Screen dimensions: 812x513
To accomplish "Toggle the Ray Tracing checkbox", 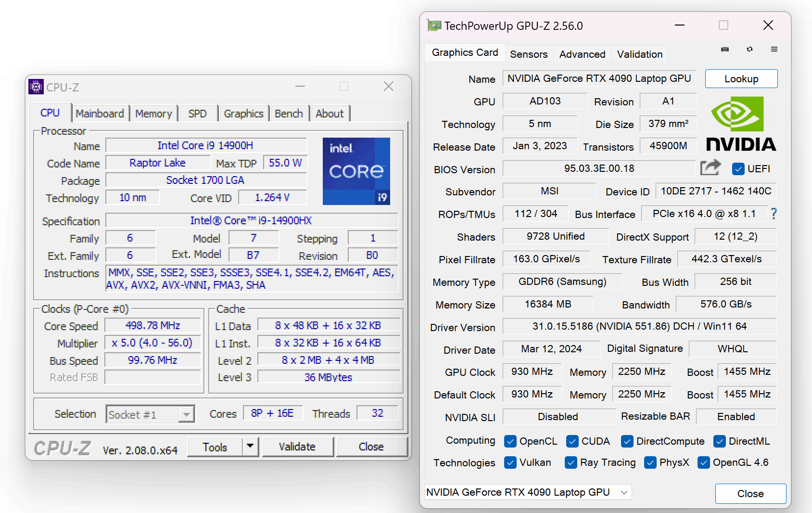I will click(x=571, y=462).
